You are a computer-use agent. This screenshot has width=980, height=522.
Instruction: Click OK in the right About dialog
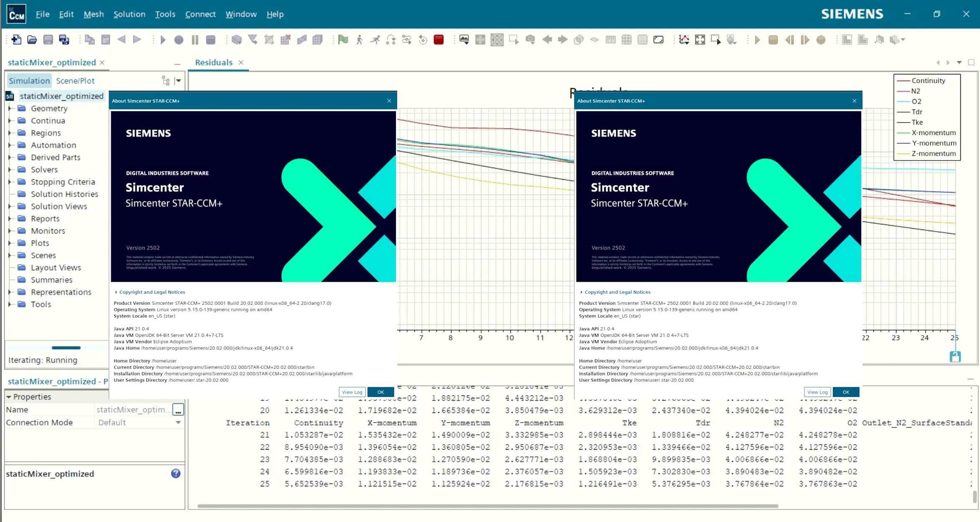point(846,392)
